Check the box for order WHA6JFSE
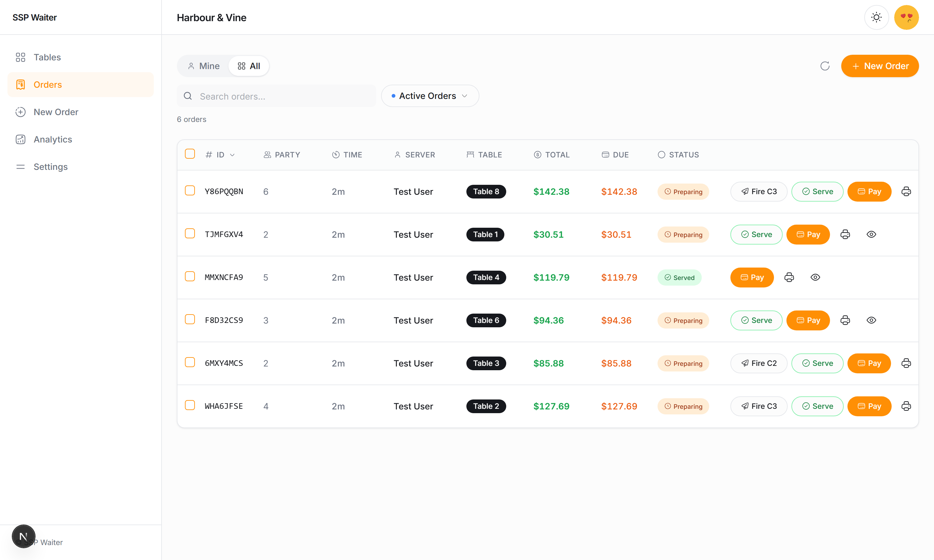 190,405
